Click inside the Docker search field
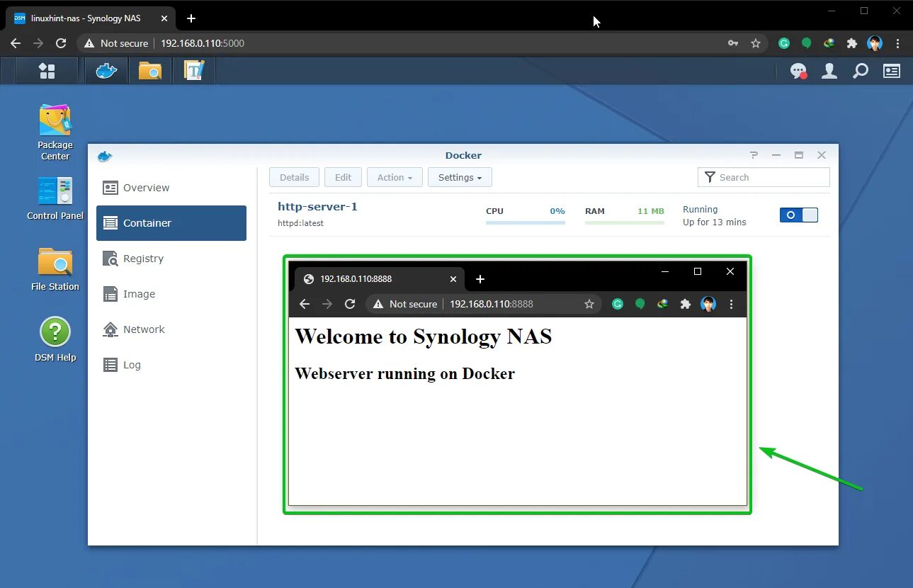This screenshot has height=588, width=913. 764,177
